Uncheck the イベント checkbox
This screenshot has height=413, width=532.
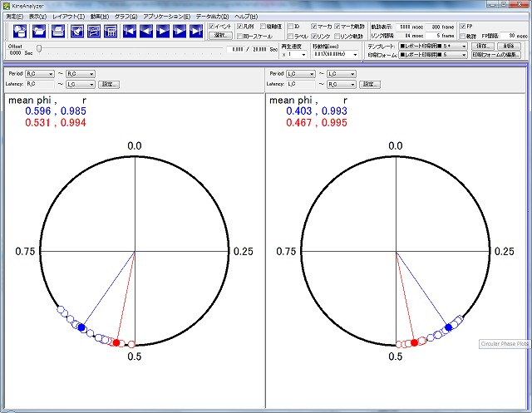(x=211, y=27)
